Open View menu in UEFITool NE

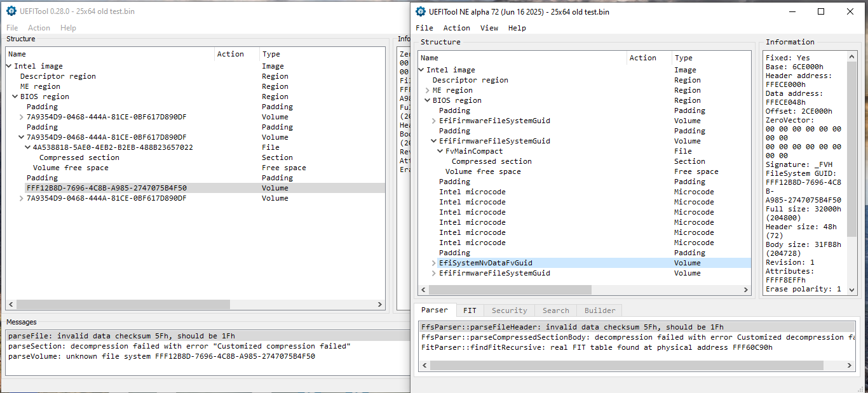point(489,28)
